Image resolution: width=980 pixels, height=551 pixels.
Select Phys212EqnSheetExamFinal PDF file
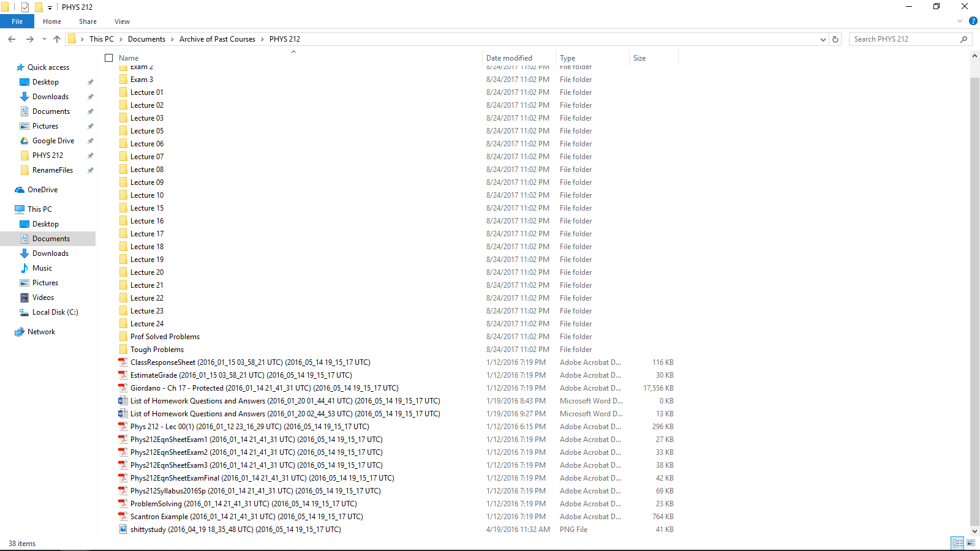pyautogui.click(x=262, y=478)
